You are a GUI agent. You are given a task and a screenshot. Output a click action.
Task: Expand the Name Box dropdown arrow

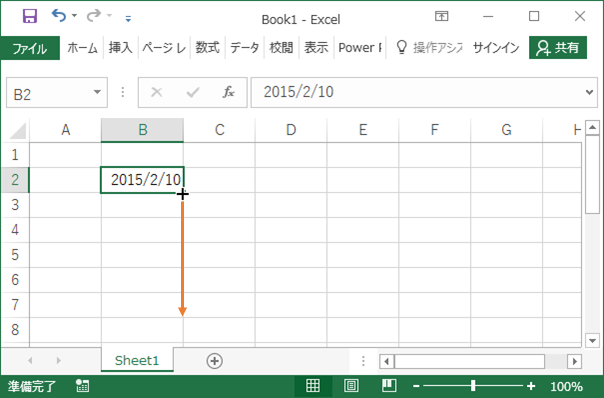[97, 92]
